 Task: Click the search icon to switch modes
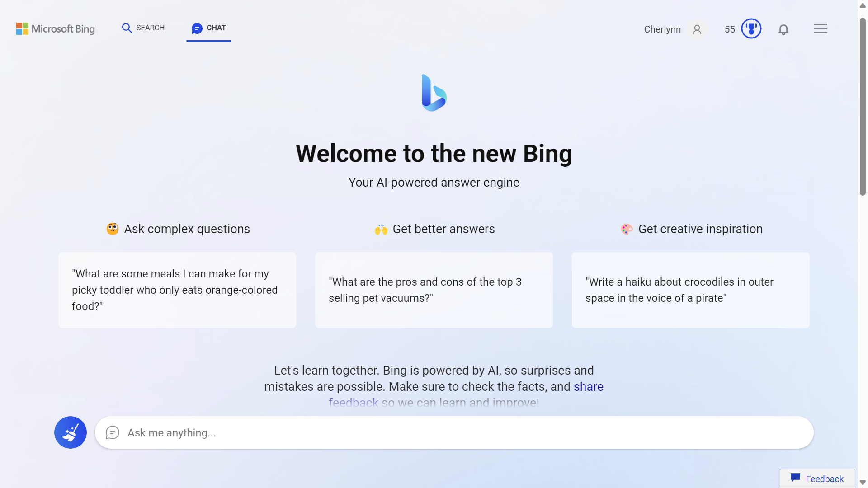click(127, 28)
